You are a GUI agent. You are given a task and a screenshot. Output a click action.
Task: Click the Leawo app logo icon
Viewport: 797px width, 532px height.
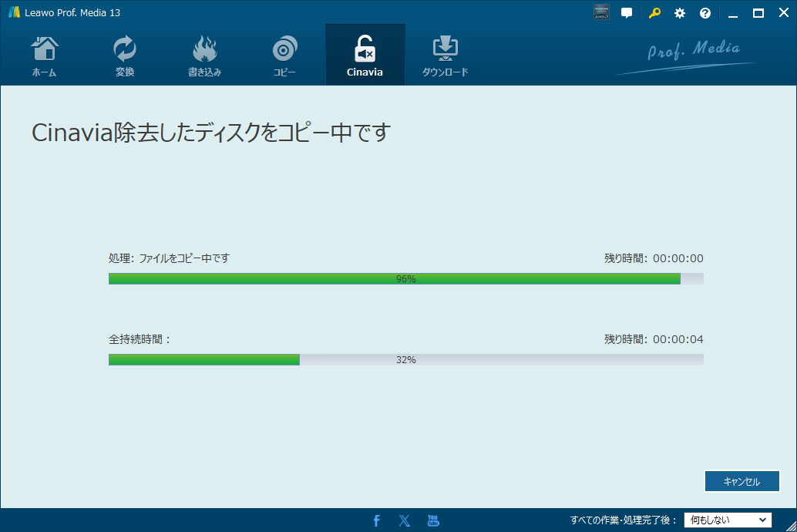point(14,12)
